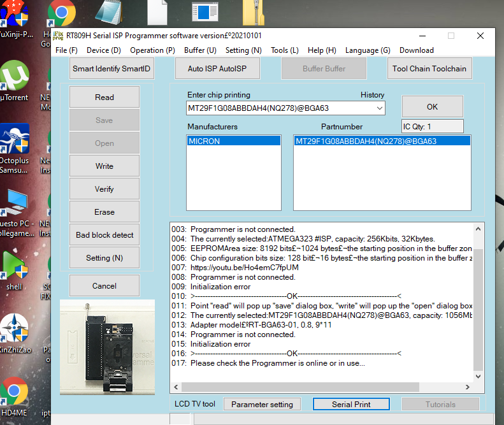Expand the chip printing History dropdown

[380, 108]
